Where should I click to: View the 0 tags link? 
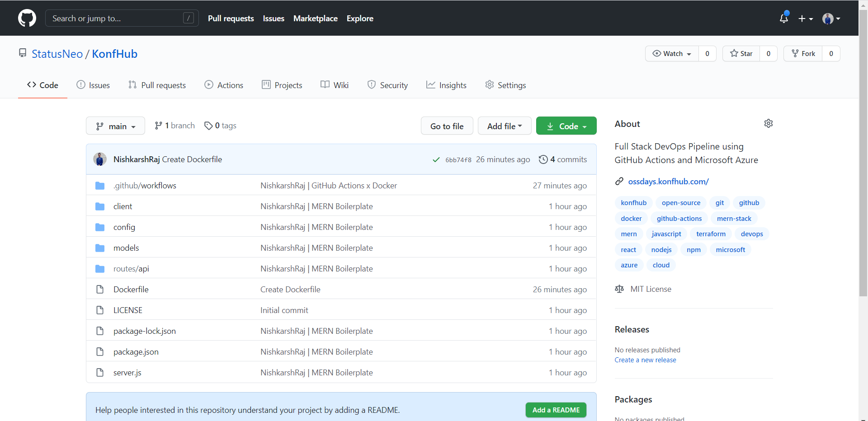coord(220,126)
